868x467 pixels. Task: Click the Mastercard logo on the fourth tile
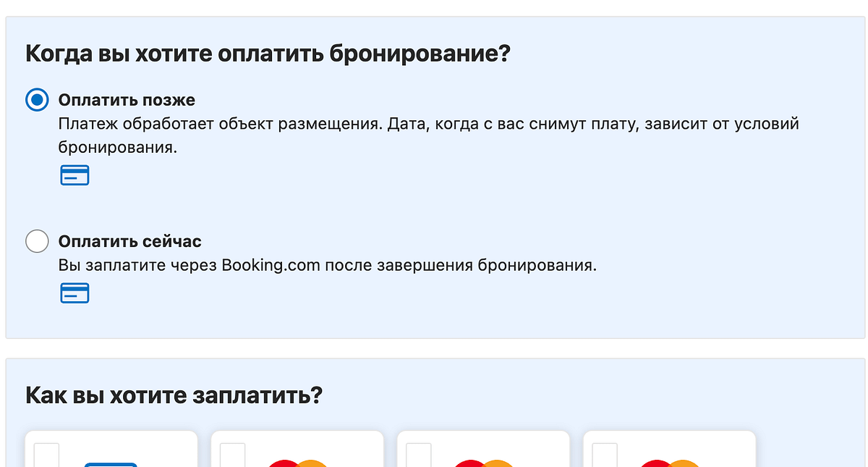669,463
